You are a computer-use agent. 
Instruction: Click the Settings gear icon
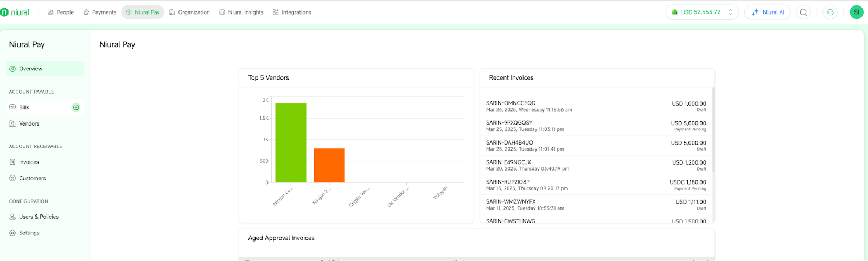[x=12, y=233]
